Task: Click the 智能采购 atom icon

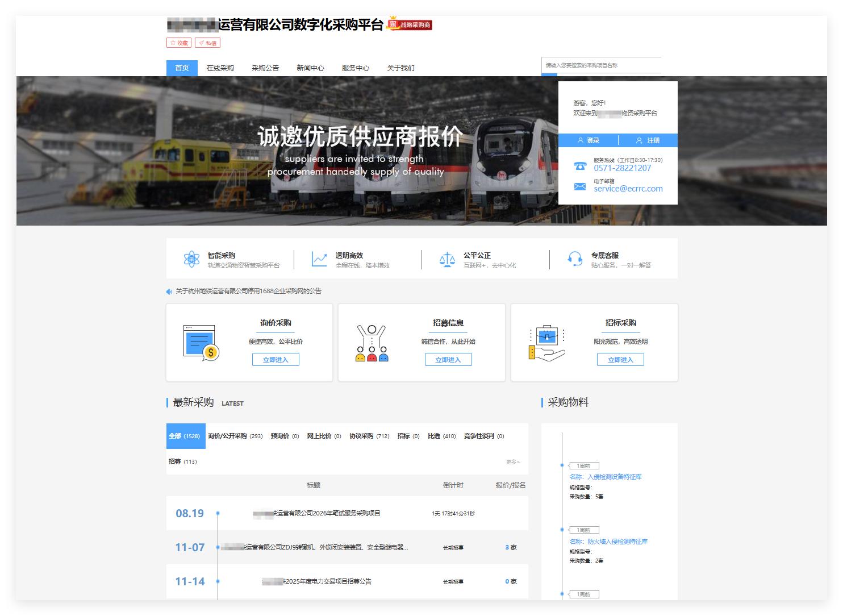Action: coord(192,259)
